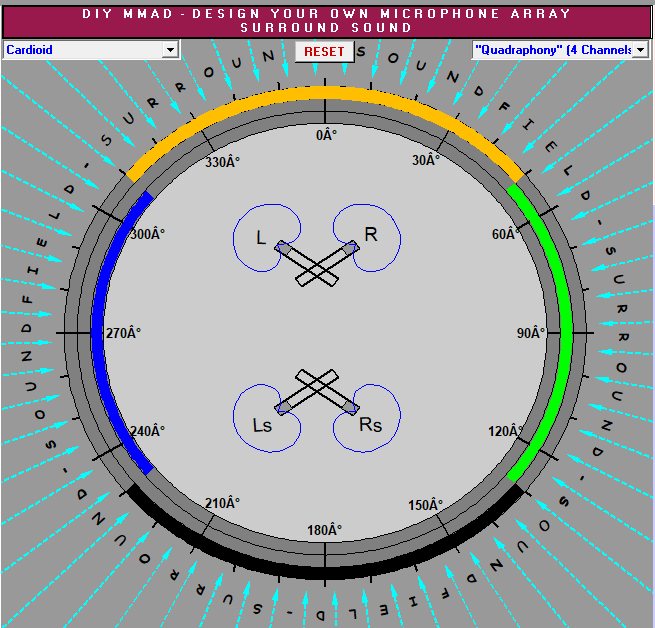Click the 180° marker at bottom
655x628 pixels.
click(325, 530)
